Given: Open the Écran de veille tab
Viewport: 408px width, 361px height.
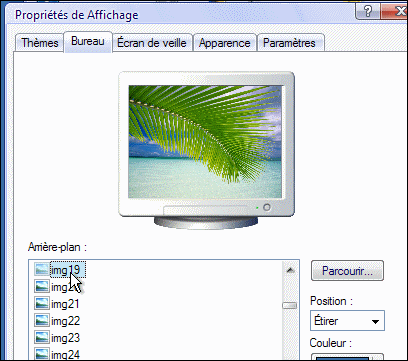Looking at the screenshot, I should pos(152,43).
